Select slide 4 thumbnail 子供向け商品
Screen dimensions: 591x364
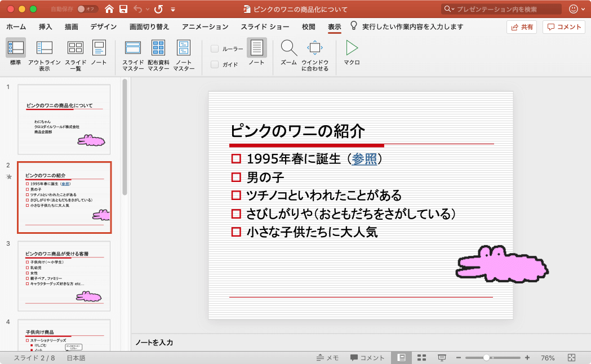coord(64,335)
